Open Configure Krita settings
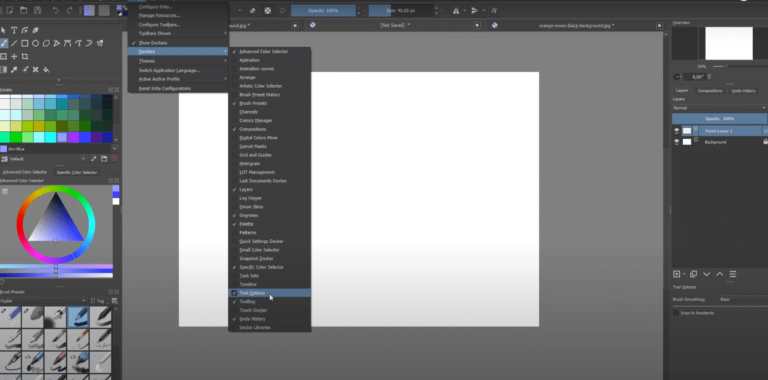Viewport: 768px width, 380px height. [178, 7]
